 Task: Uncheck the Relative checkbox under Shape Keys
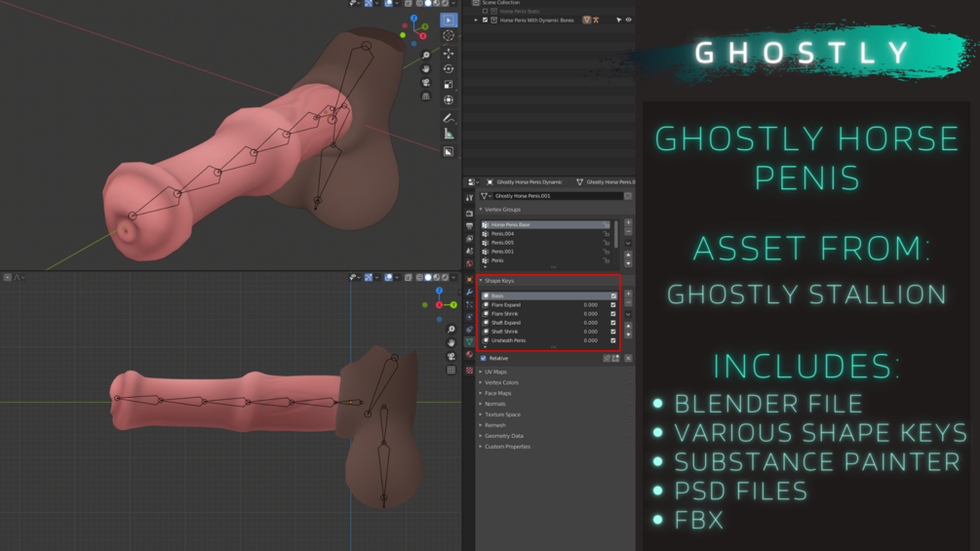(483, 359)
